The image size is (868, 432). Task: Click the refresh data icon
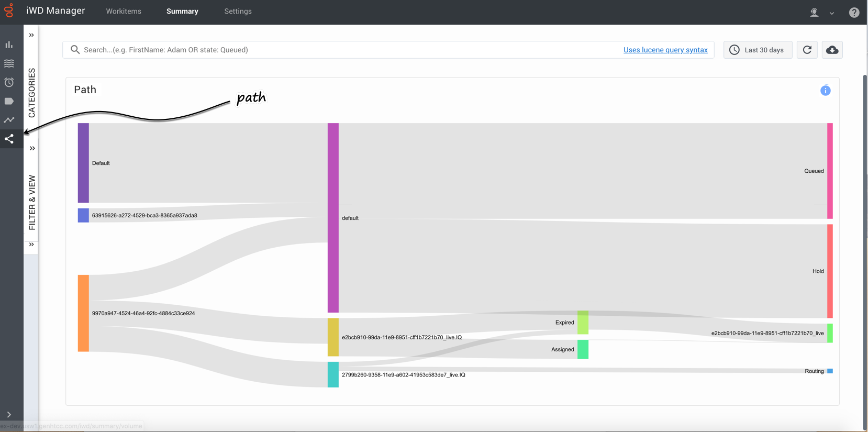tap(807, 50)
